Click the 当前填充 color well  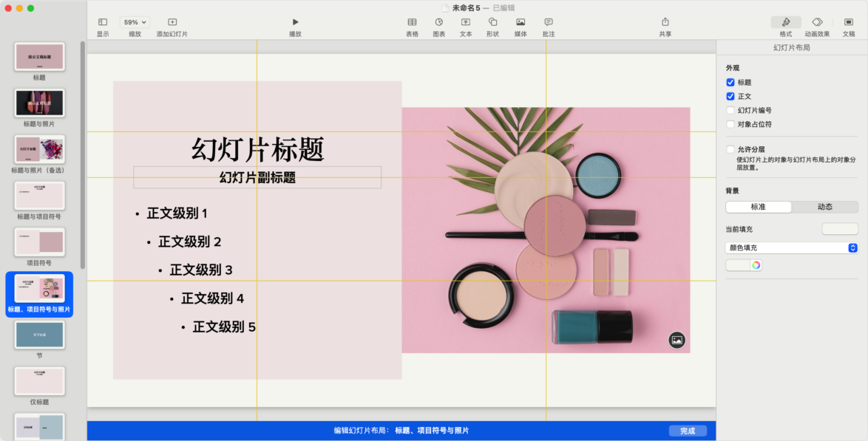coord(840,229)
